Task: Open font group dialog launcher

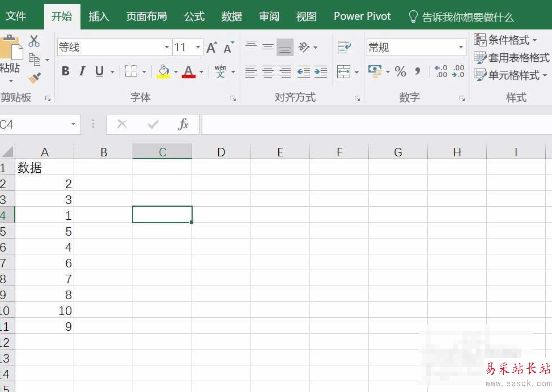Action: [x=233, y=98]
